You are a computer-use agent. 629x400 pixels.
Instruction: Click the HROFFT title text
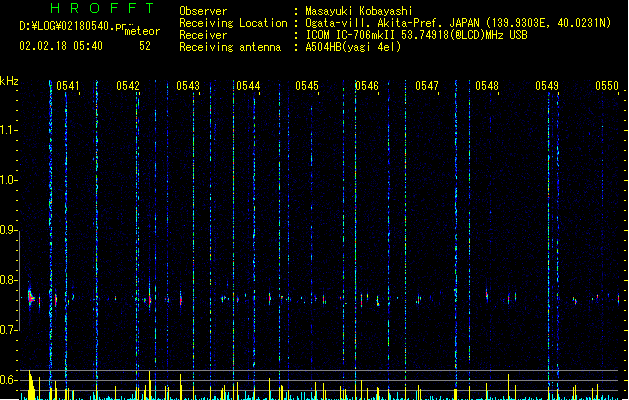coord(103,8)
